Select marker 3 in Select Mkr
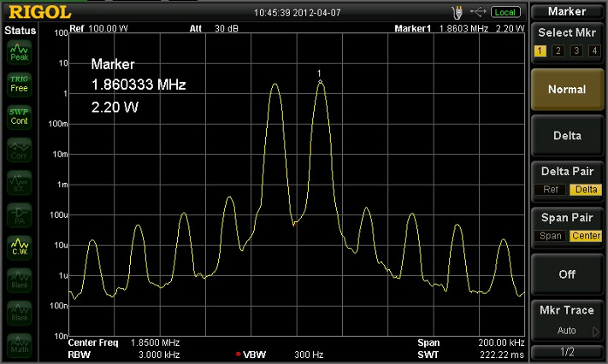 [x=576, y=51]
